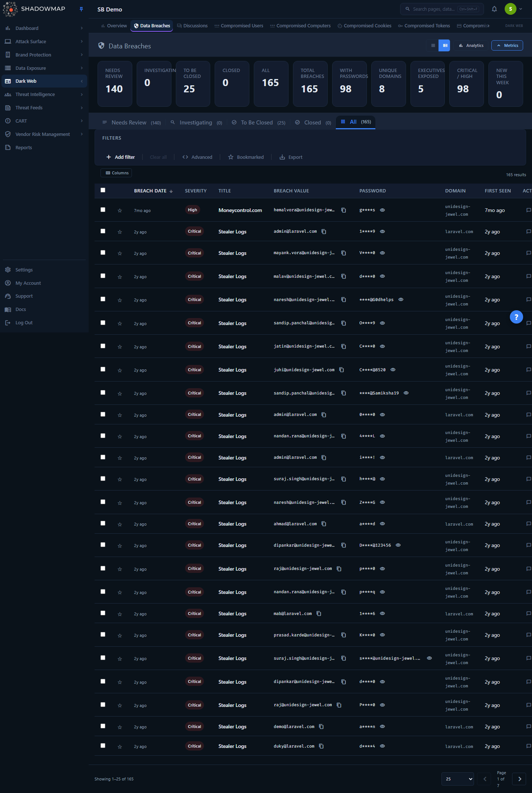The width and height of the screenshot is (532, 793).
Task: Go to the next results page arrow
Action: click(520, 779)
